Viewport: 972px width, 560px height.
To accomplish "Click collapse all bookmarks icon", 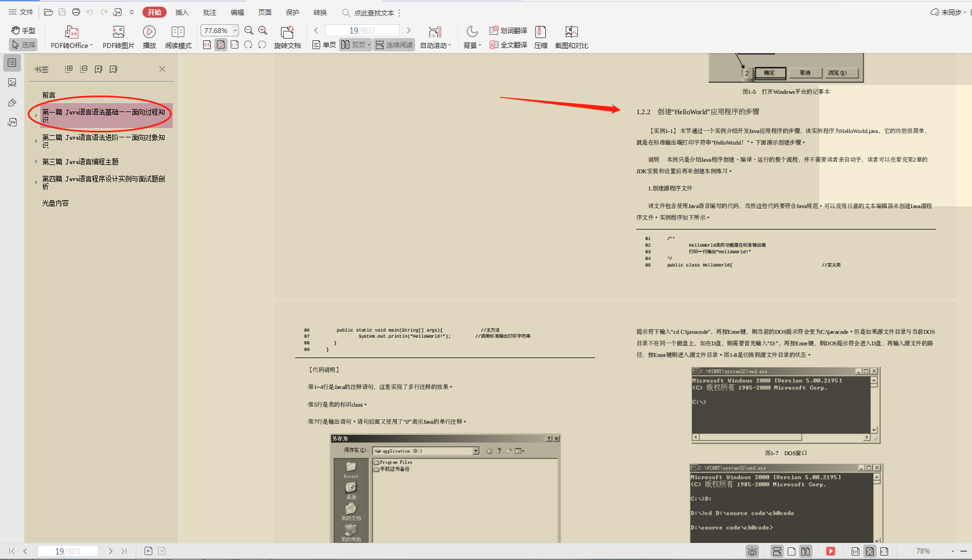I will coord(83,69).
